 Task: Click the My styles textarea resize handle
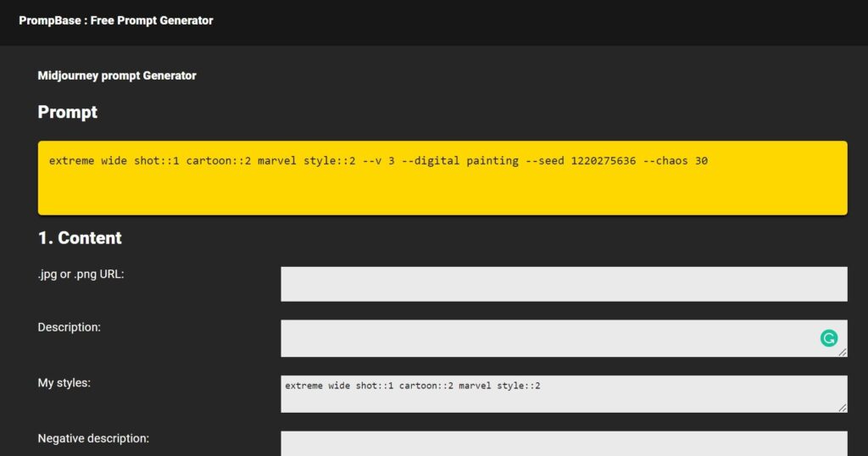pos(842,408)
